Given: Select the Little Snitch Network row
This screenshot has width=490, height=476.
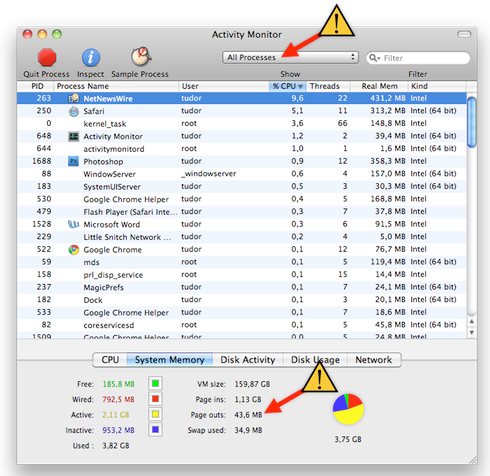Looking at the screenshot, I should click(x=242, y=237).
